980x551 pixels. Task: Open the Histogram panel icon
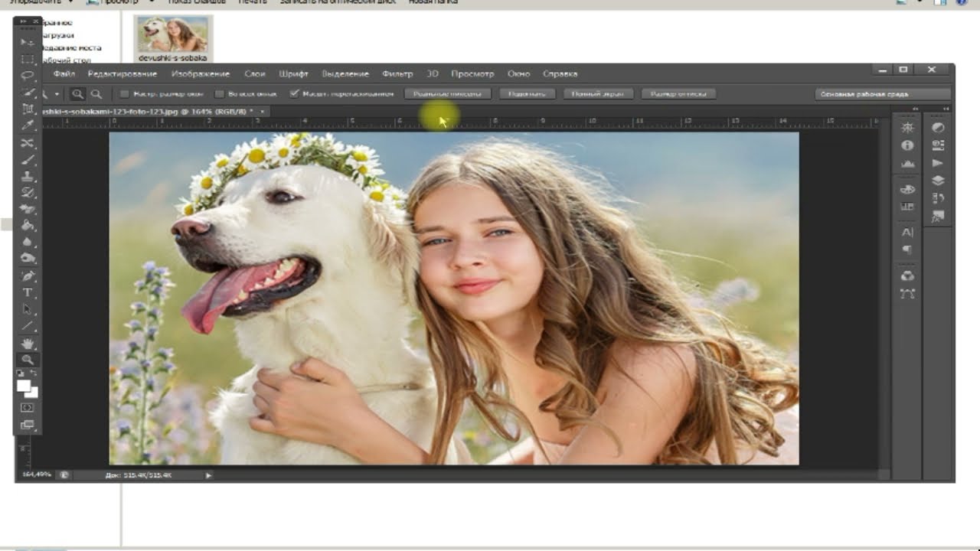[908, 164]
